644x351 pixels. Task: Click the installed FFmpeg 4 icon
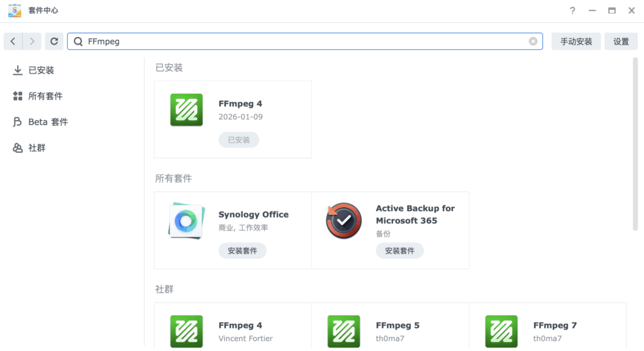(x=186, y=110)
